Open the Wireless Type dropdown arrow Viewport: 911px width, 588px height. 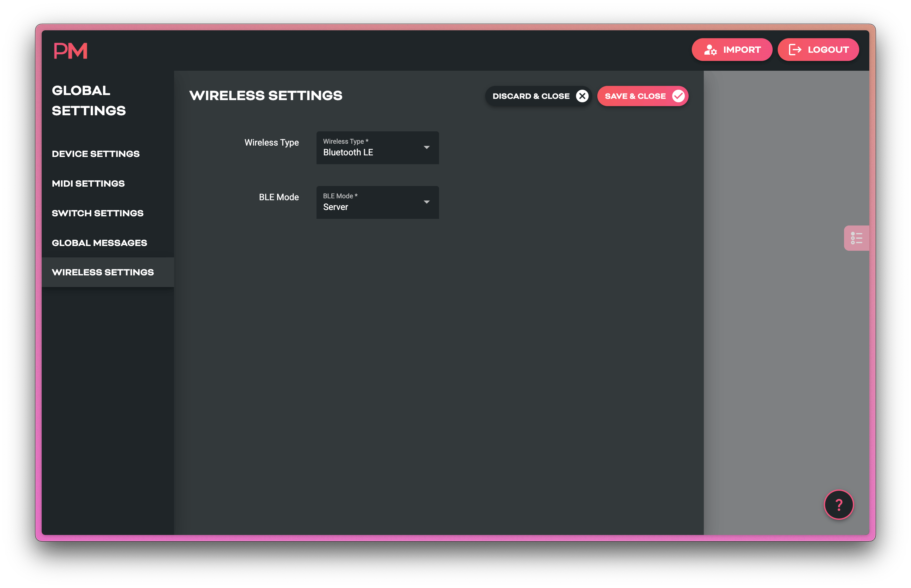point(427,147)
